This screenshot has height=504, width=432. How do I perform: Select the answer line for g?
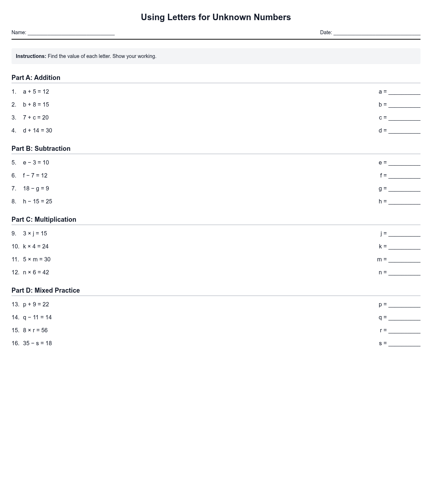click(x=404, y=189)
